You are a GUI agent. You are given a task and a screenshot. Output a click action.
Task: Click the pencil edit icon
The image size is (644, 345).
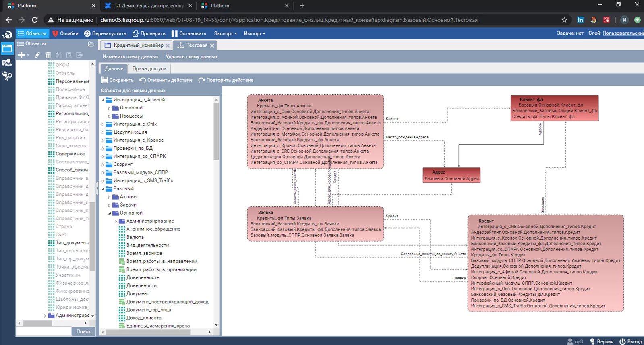pyautogui.click(x=37, y=55)
